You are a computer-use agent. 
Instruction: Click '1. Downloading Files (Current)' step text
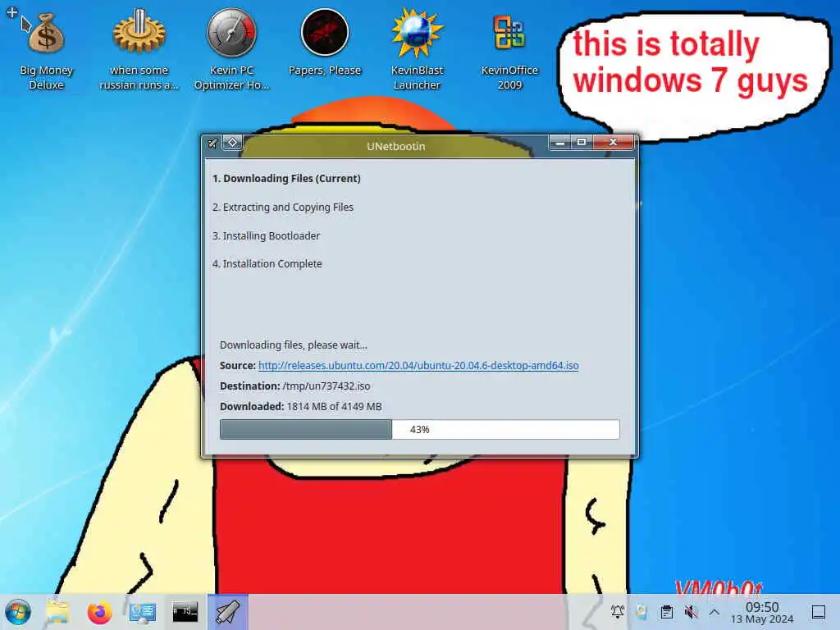286,178
